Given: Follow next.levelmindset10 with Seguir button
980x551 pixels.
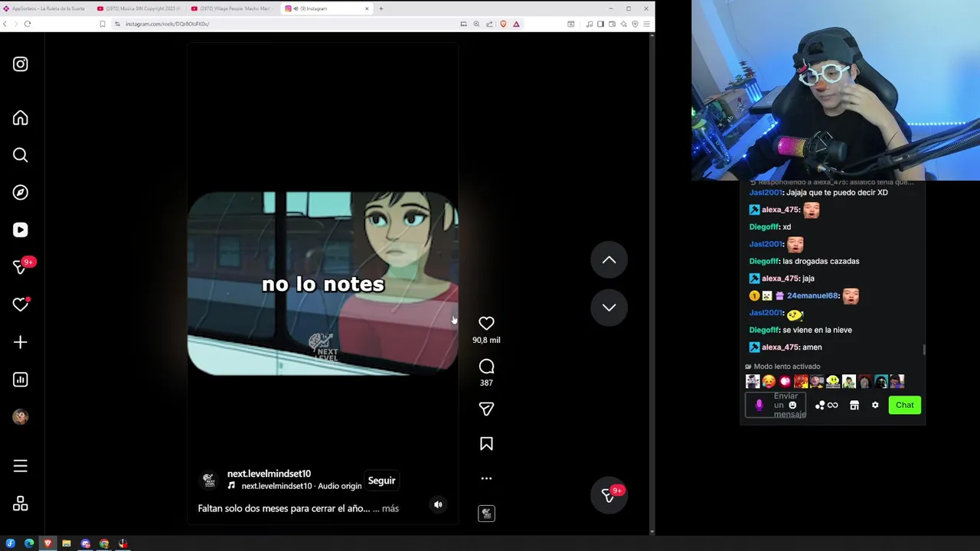Looking at the screenshot, I should point(381,481).
